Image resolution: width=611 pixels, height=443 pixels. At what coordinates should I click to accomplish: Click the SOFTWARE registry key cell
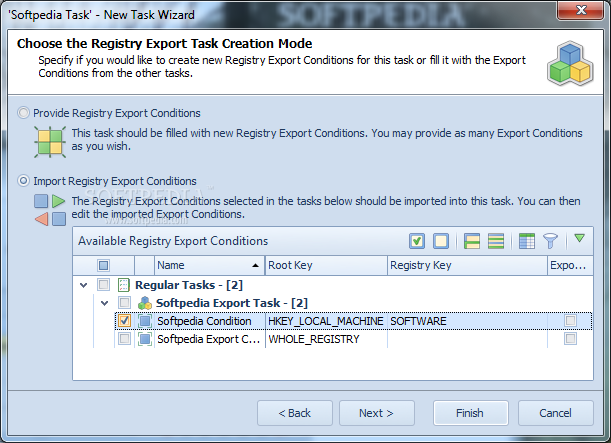[x=467, y=321]
